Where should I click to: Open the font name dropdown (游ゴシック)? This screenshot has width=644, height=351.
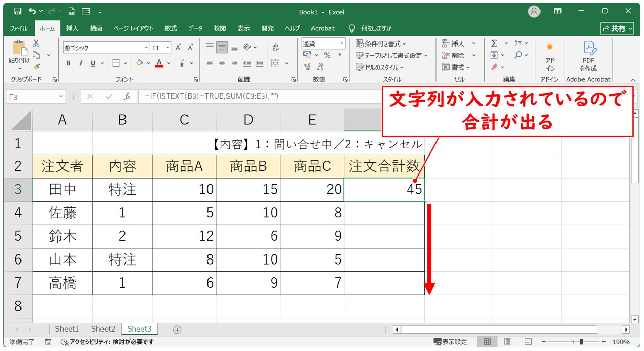(146, 48)
